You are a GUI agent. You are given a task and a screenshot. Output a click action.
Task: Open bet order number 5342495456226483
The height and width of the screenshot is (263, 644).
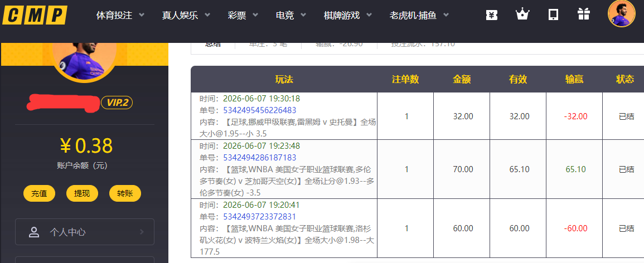[260, 110]
